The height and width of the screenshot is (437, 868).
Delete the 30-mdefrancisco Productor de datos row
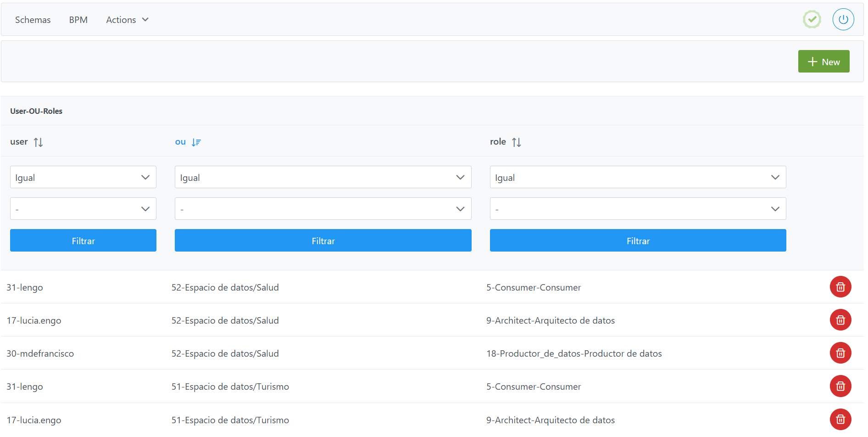click(840, 353)
